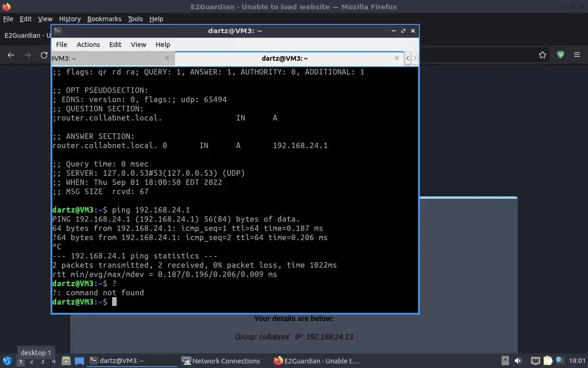
Task: Click the terminal window menu icon
Action: tap(57, 31)
